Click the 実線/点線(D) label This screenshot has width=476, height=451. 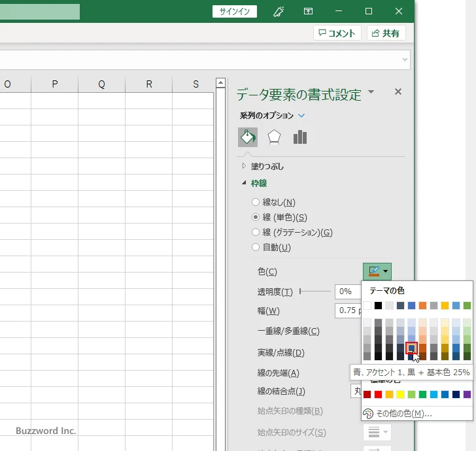pyautogui.click(x=280, y=352)
